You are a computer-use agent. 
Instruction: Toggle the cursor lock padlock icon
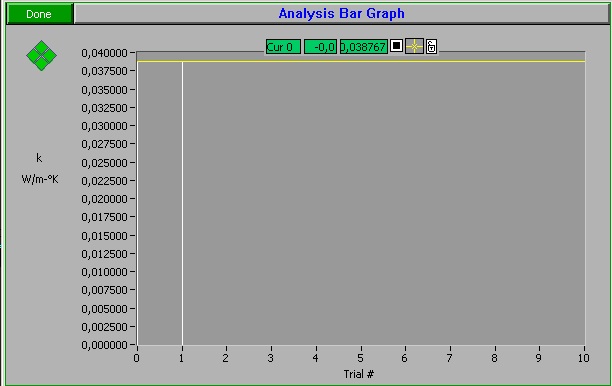[x=431, y=46]
